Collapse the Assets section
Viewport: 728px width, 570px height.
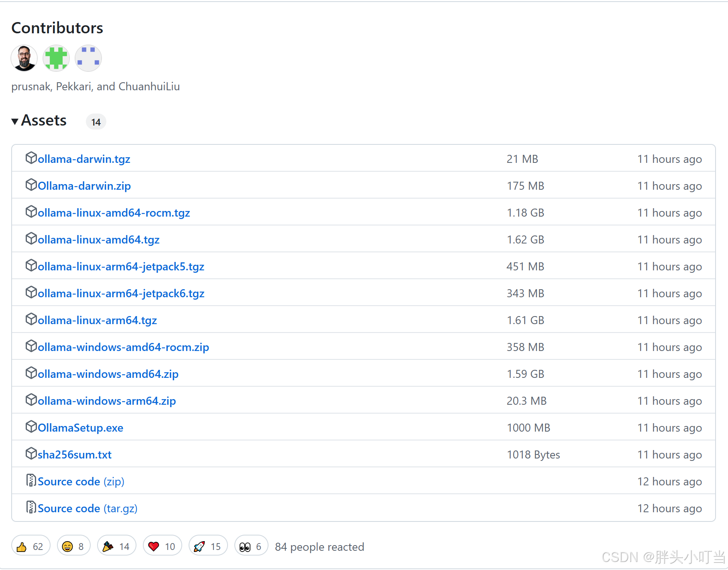coord(39,121)
